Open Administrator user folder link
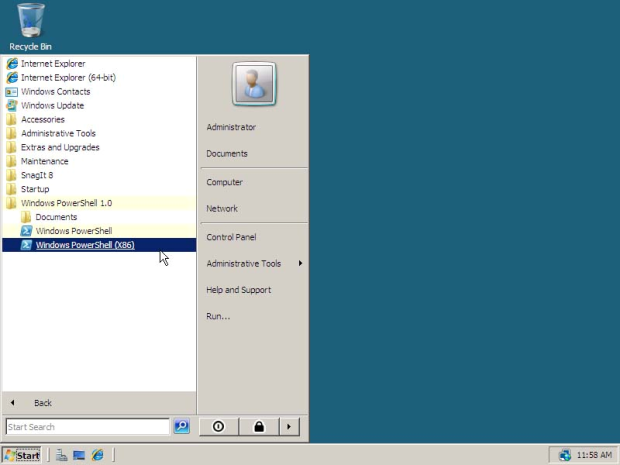 pyautogui.click(x=231, y=127)
